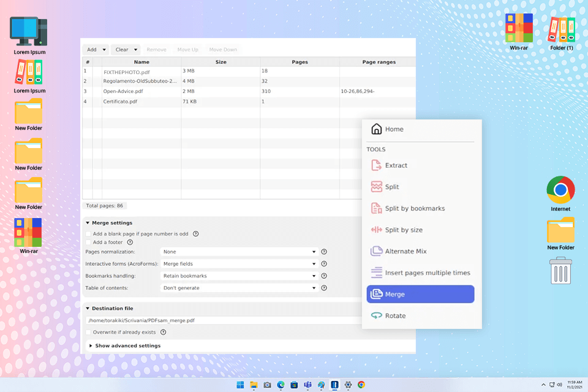Open Win-rar icon at top right
The width and height of the screenshot is (588, 392).
point(519,32)
